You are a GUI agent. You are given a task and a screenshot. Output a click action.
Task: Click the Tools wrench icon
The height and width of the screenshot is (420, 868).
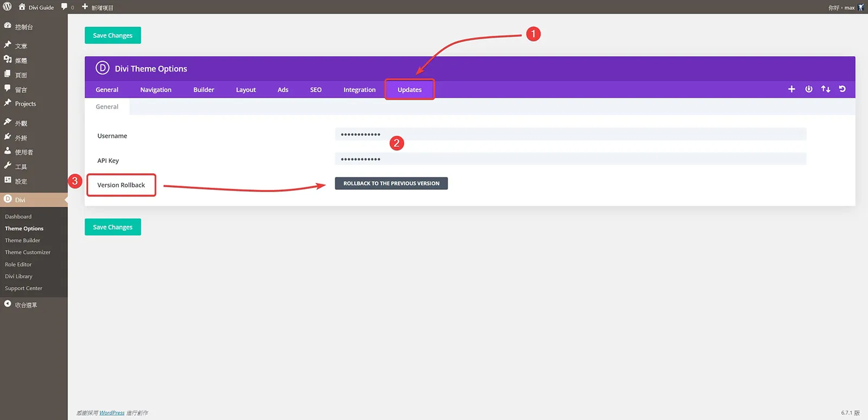8,166
